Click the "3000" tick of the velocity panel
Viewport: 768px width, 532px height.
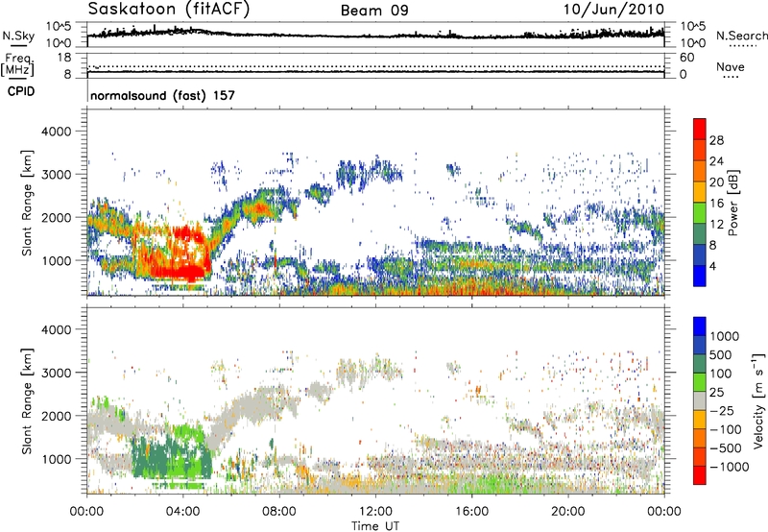pos(57,373)
